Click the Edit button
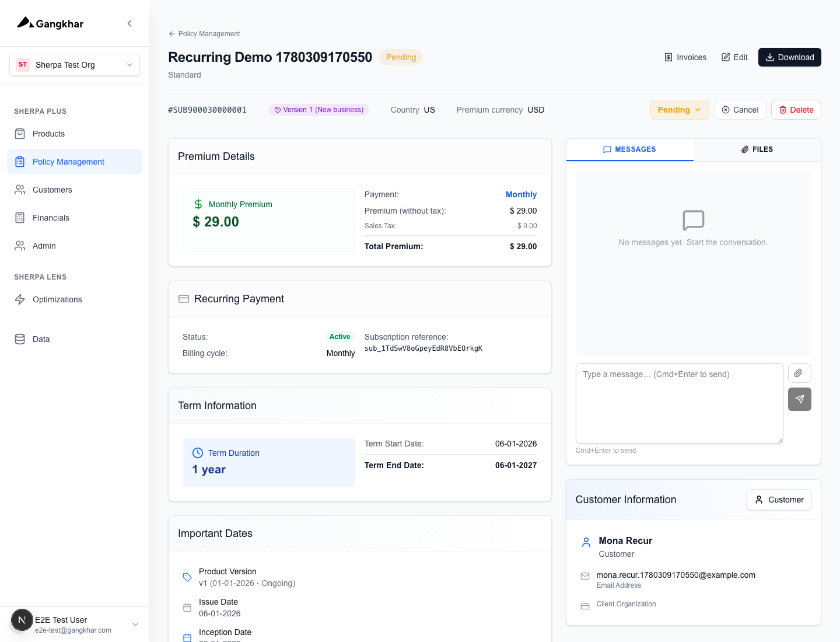The image size is (840, 642). (734, 57)
